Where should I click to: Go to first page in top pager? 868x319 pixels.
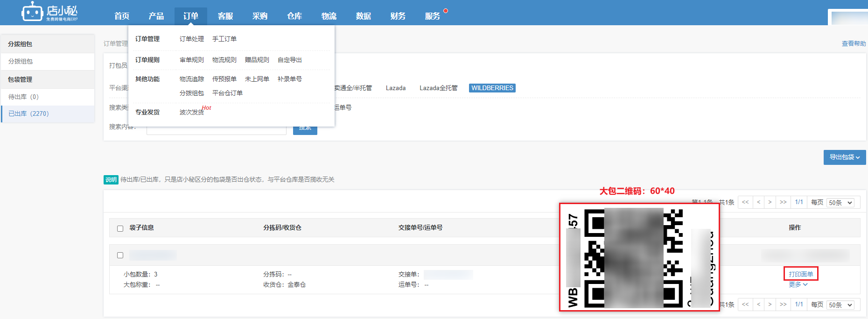coord(745,202)
